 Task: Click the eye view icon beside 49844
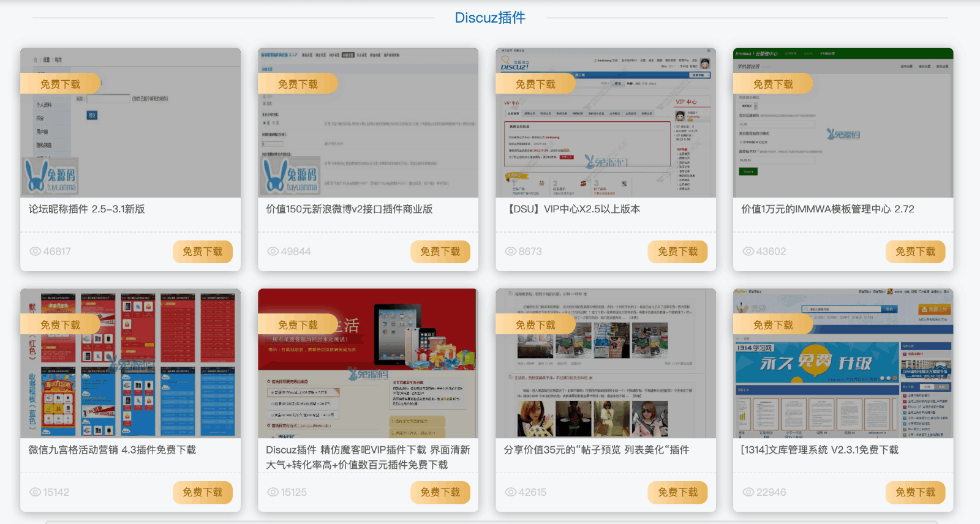click(273, 252)
